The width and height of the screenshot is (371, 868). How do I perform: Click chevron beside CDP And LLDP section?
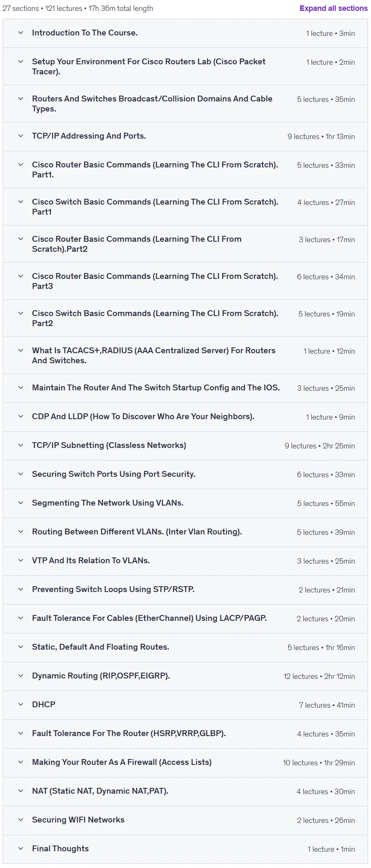point(20,417)
